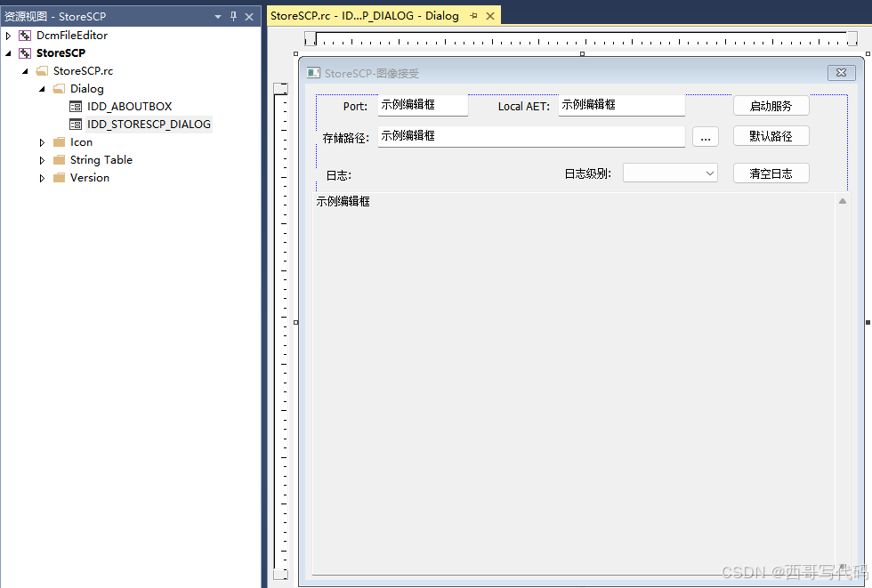Click the Version folder icon
This screenshot has width=872, height=588.
[x=59, y=178]
